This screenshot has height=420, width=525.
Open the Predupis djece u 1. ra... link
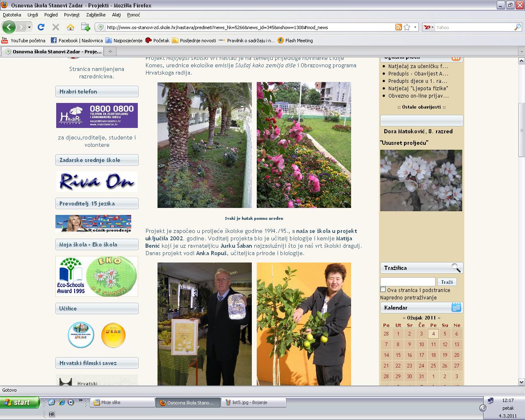[418, 81]
